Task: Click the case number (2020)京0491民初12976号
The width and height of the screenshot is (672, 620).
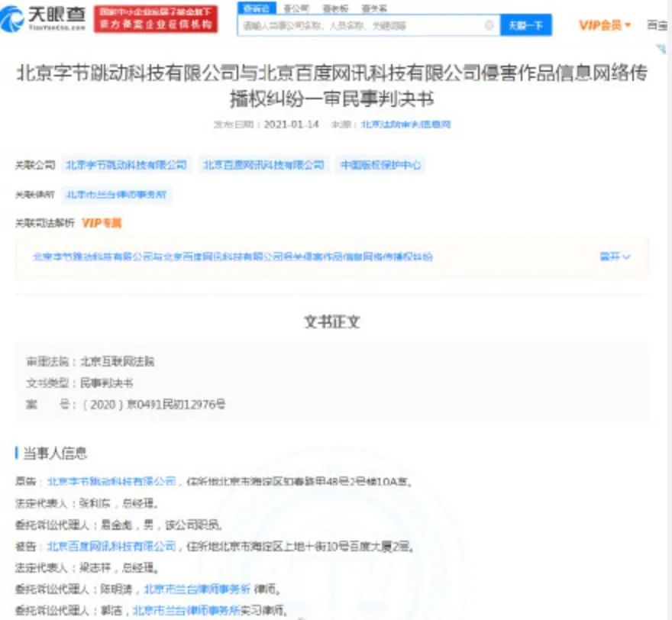Action: pyautogui.click(x=153, y=405)
